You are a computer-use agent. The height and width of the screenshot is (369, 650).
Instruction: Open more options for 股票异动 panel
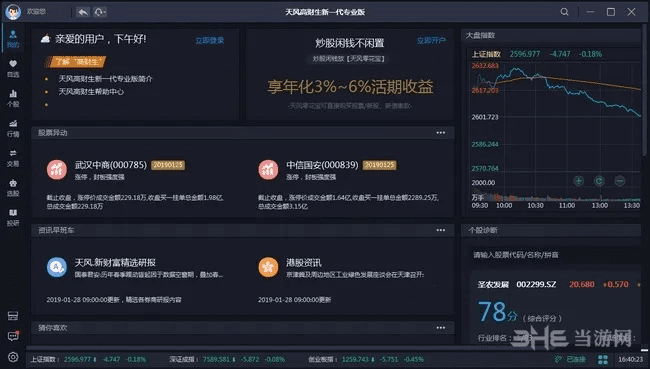[x=441, y=133]
